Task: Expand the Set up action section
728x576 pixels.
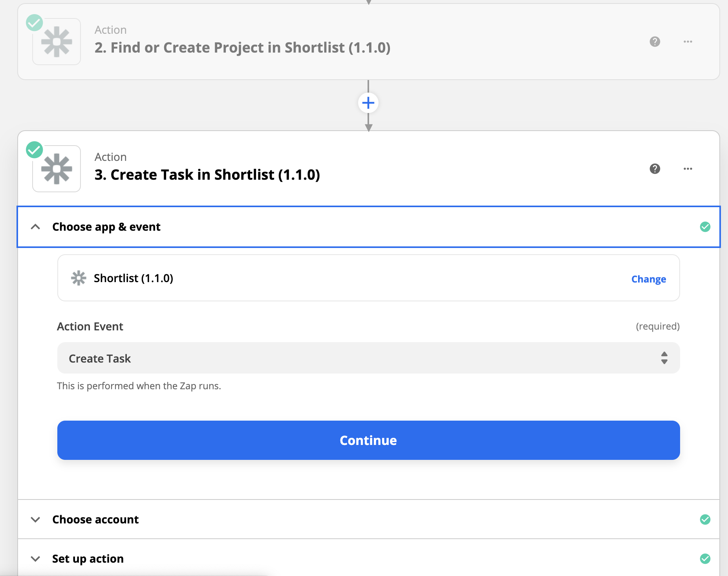Action: point(35,559)
